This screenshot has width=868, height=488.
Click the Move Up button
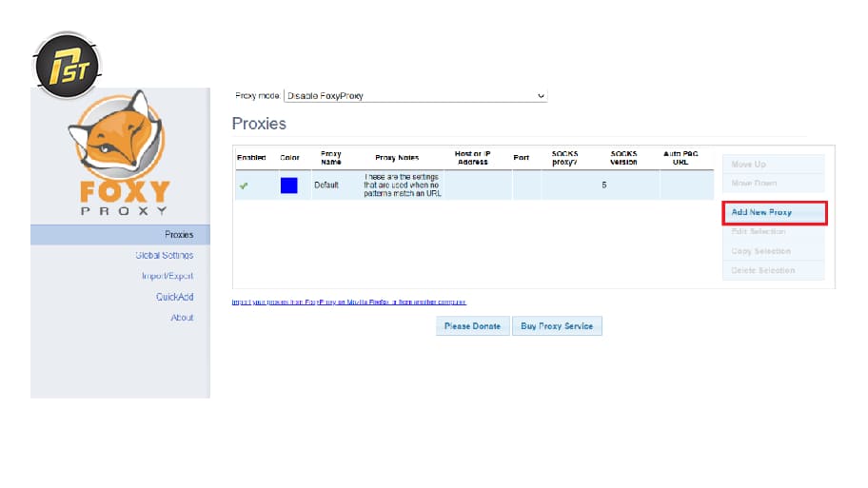point(774,165)
